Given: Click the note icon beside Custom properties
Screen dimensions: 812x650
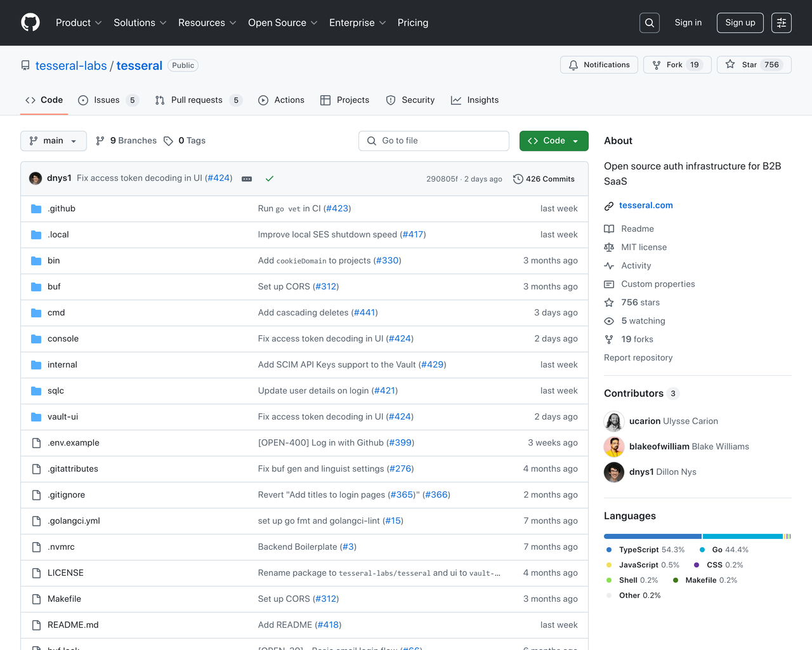Looking at the screenshot, I should click(x=609, y=284).
